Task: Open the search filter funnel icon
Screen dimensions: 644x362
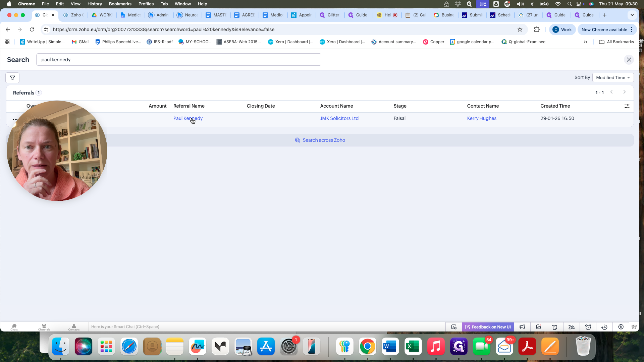Action: (x=12, y=78)
